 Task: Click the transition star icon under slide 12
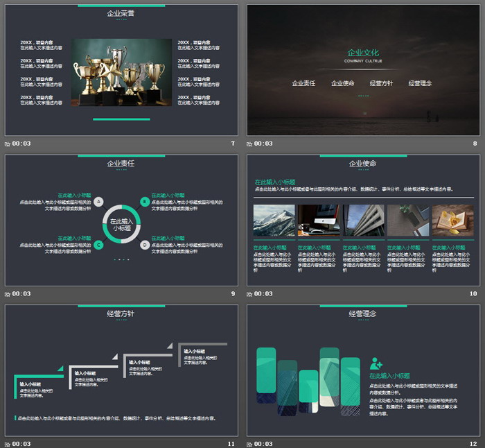click(x=250, y=443)
